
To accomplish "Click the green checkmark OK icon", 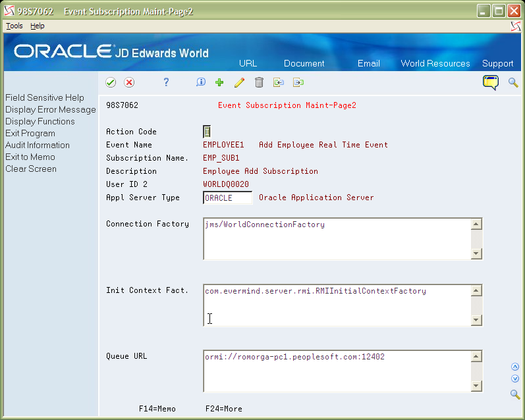I will click(111, 82).
